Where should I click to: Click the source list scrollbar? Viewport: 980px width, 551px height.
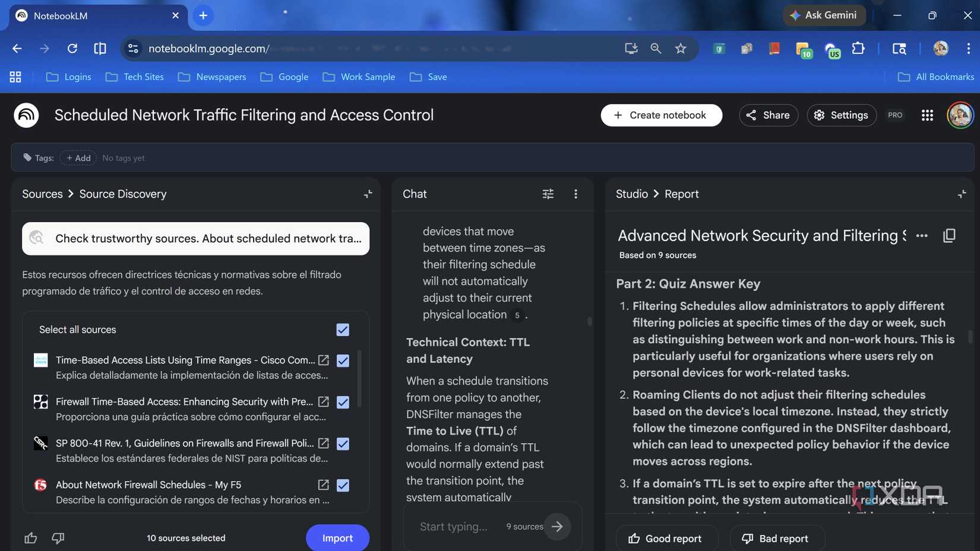click(359, 380)
